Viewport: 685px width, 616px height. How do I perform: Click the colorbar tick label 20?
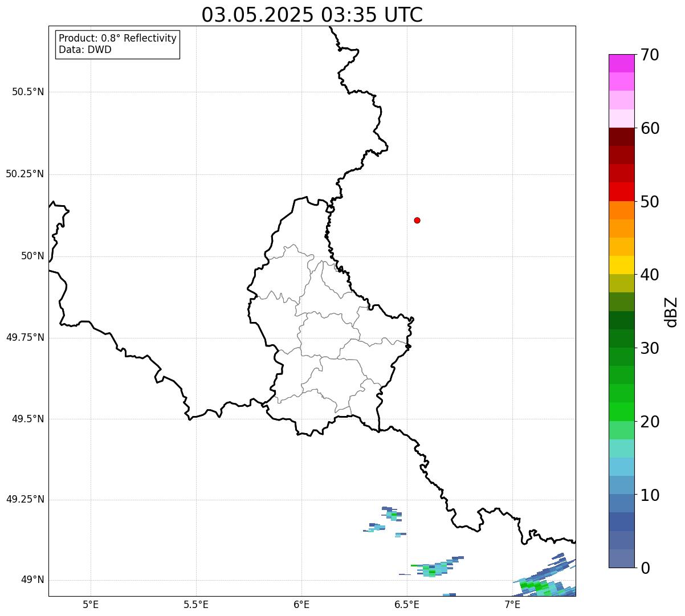[650, 422]
